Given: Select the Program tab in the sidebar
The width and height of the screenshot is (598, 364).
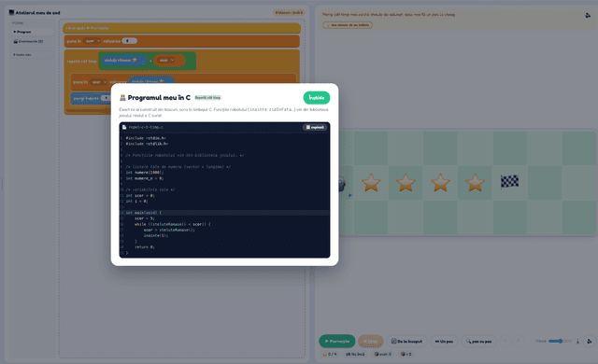Looking at the screenshot, I should (x=32, y=32).
